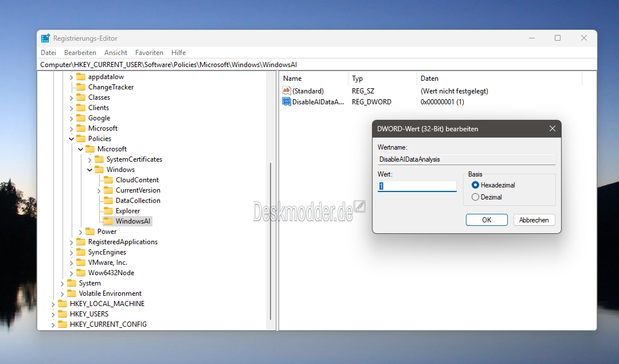Select the HKEY_CURRENT_CONFIG tree entry

point(108,324)
